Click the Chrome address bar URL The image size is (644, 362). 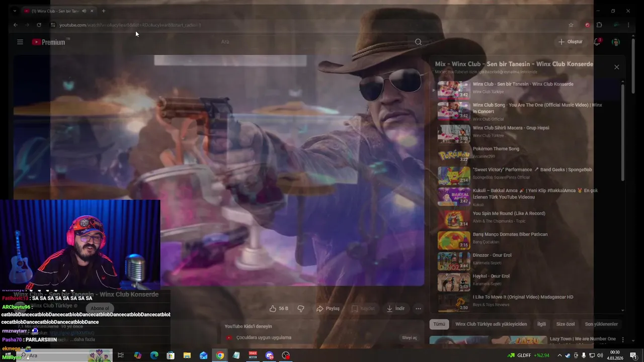[x=130, y=25]
